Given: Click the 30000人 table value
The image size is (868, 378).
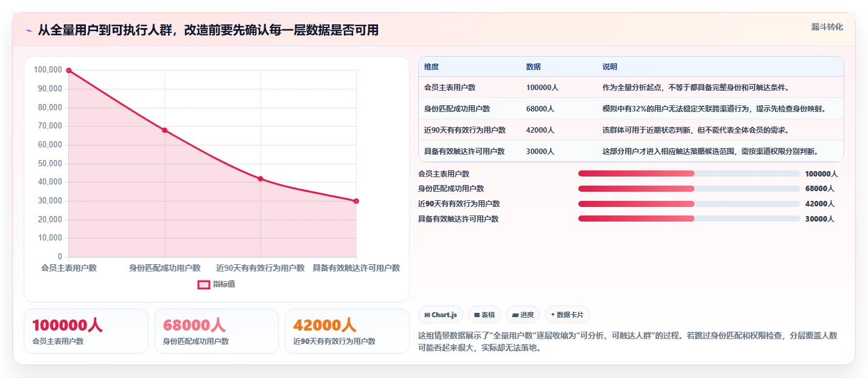Looking at the screenshot, I should tap(541, 152).
